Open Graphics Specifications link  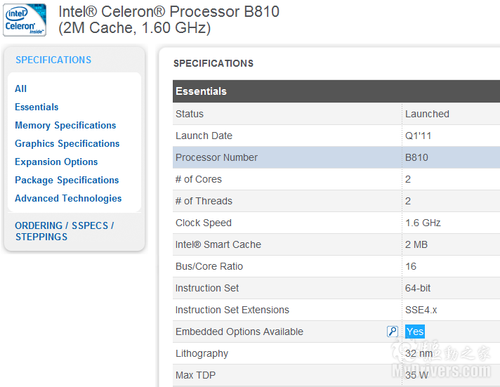pyautogui.click(x=67, y=144)
